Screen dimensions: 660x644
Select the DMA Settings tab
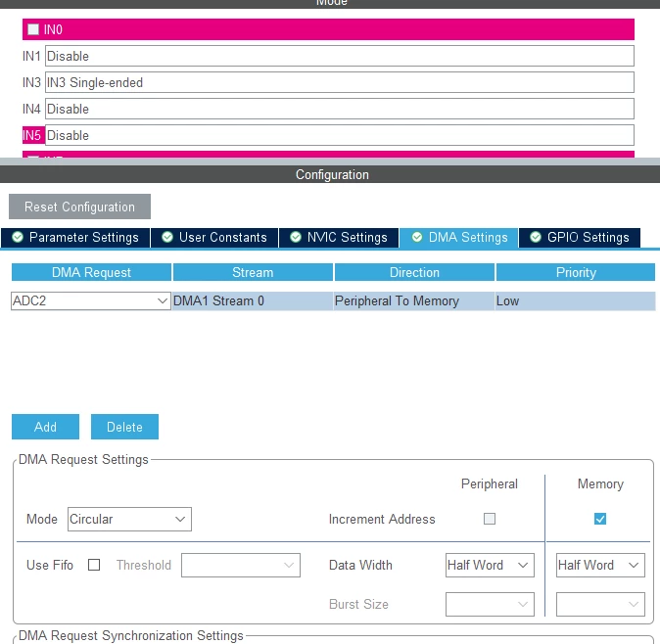[459, 238]
